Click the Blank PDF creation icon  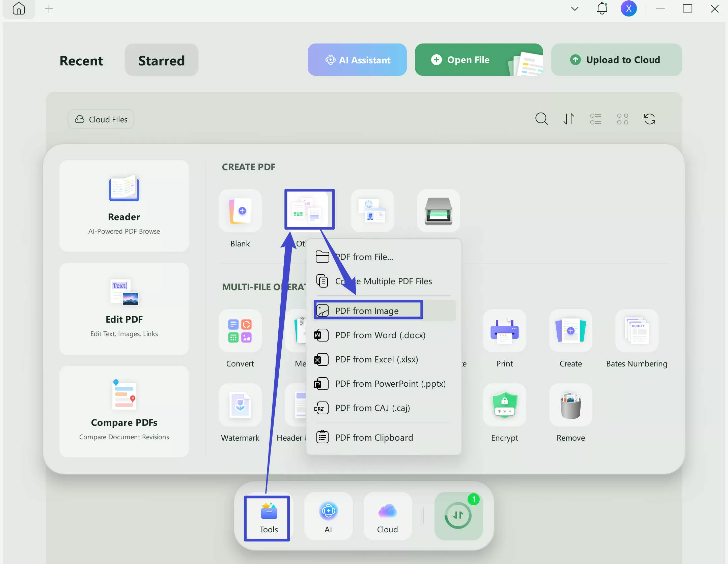point(240,211)
